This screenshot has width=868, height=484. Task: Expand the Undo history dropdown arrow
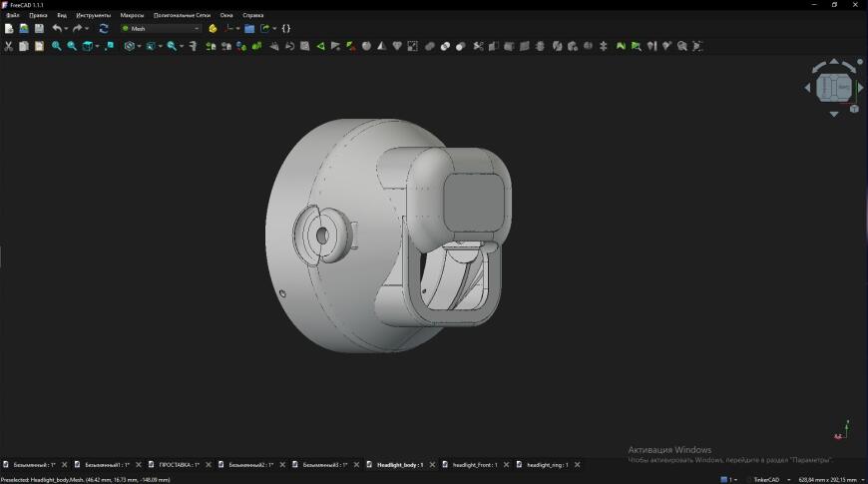point(66,28)
